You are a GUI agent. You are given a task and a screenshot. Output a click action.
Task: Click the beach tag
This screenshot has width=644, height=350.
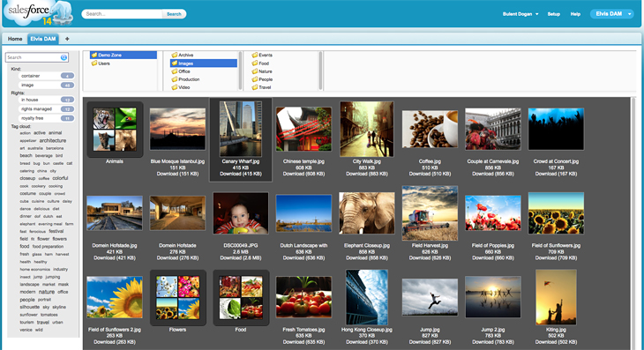point(26,155)
